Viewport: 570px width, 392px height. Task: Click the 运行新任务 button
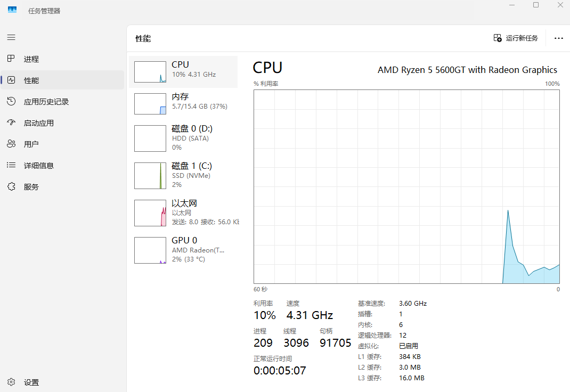[x=516, y=38]
